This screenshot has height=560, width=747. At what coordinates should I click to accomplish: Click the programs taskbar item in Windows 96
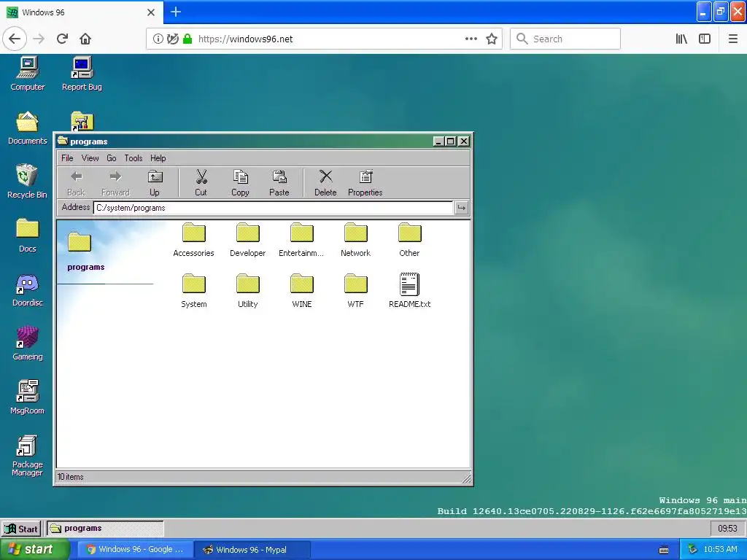(x=105, y=529)
